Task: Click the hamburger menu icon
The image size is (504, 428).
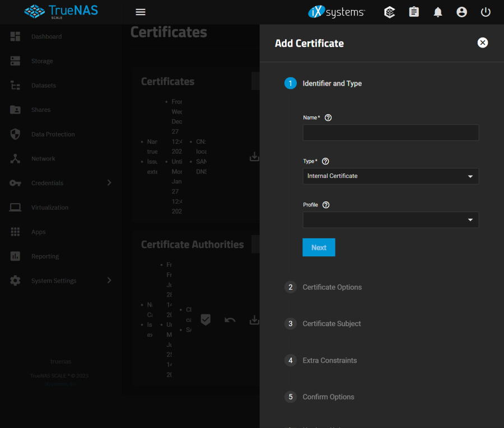Action: pos(141,12)
